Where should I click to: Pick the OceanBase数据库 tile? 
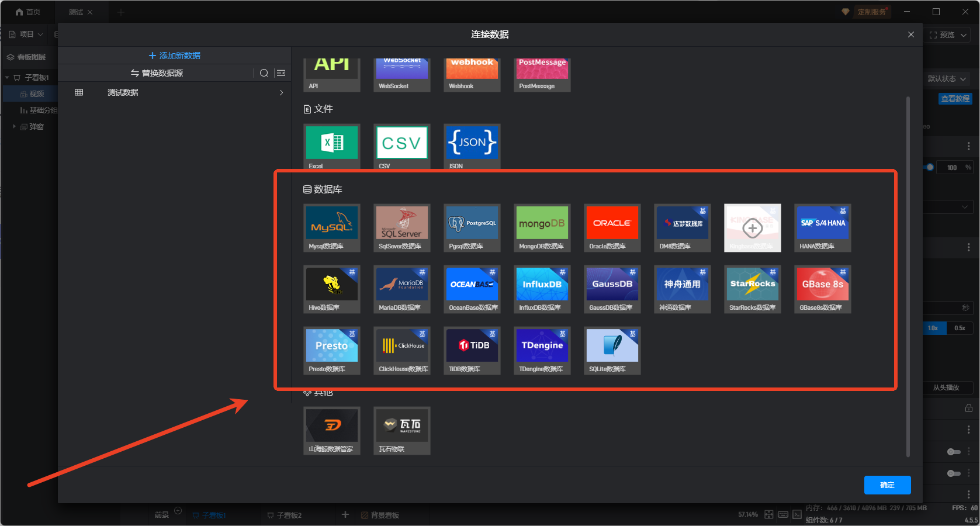472,289
